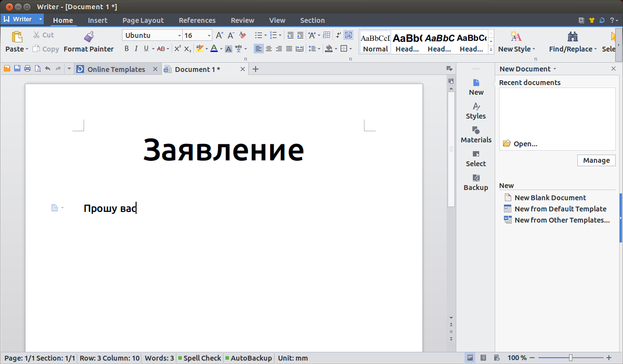Apply bold formatting to text
Image resolution: width=623 pixels, height=364 pixels.
[126, 49]
